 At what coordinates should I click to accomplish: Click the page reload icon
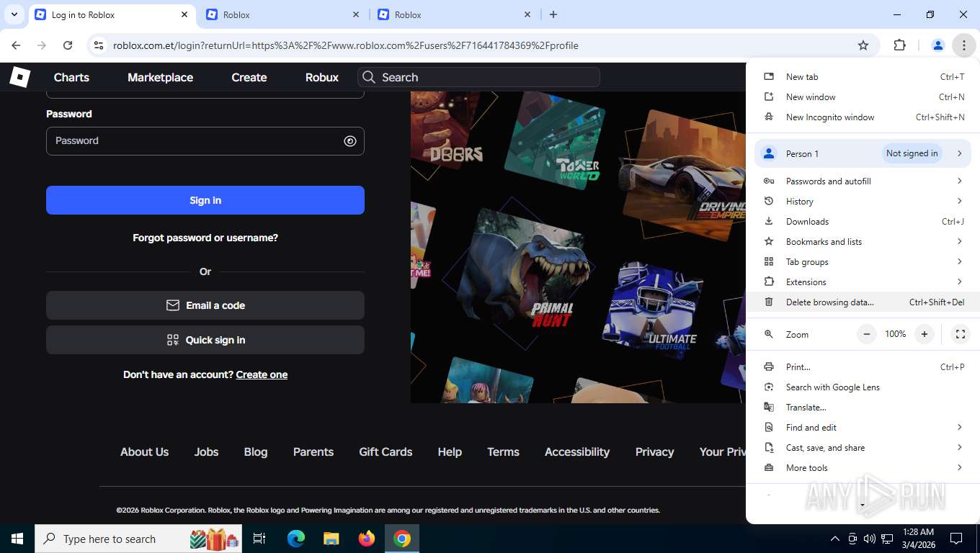[x=68, y=45]
